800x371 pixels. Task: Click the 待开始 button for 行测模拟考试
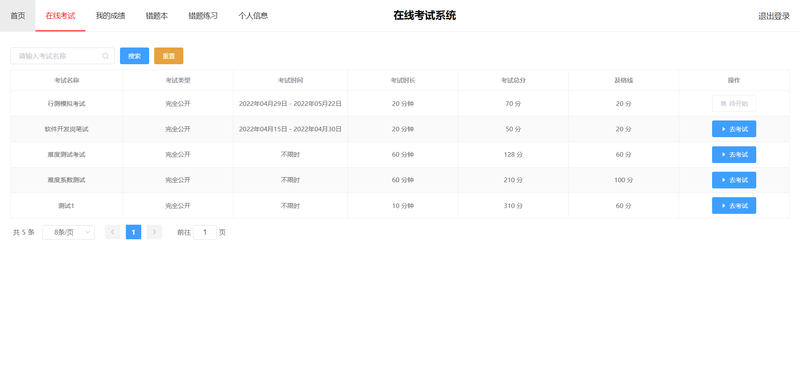point(734,104)
